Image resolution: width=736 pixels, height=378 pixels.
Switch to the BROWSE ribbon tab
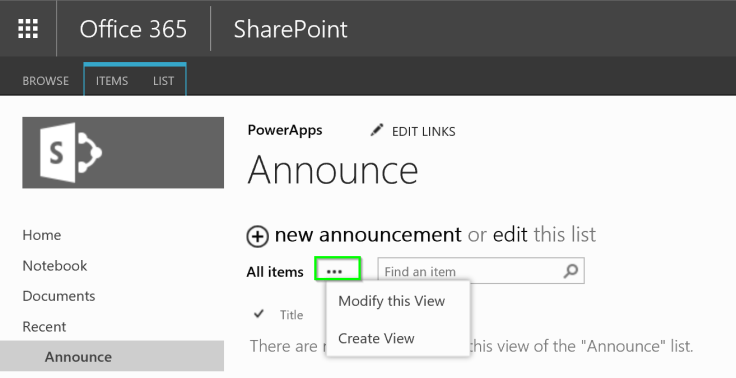(46, 81)
